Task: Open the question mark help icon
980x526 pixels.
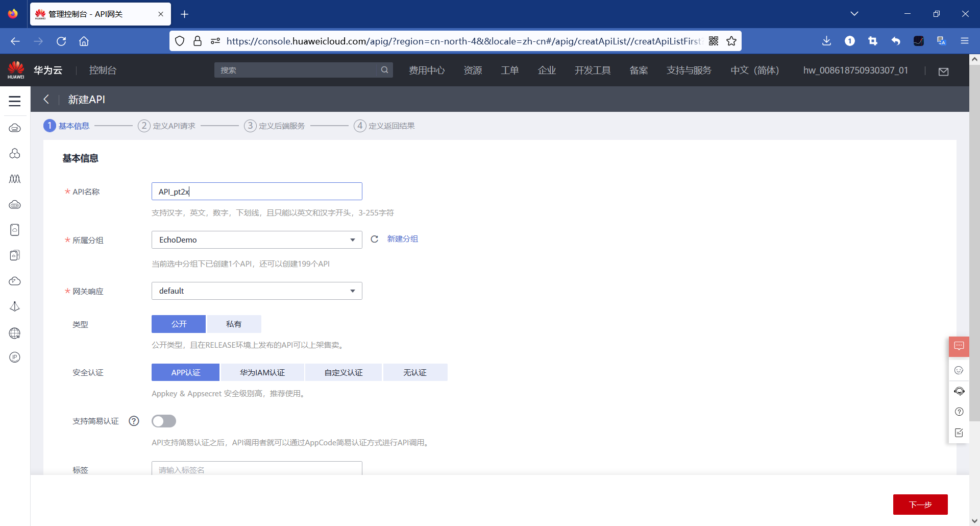Action: pyautogui.click(x=959, y=412)
